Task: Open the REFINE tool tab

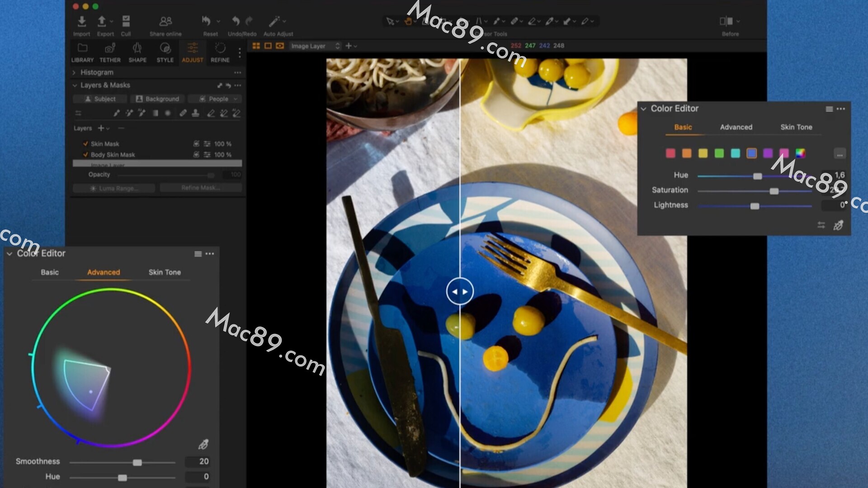Action: [220, 52]
